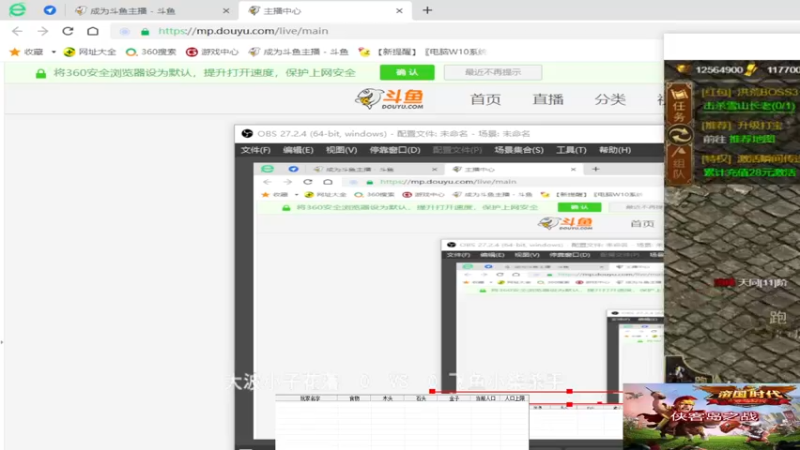Click the 当前人口 table column header
800x450 pixels.
(485, 398)
